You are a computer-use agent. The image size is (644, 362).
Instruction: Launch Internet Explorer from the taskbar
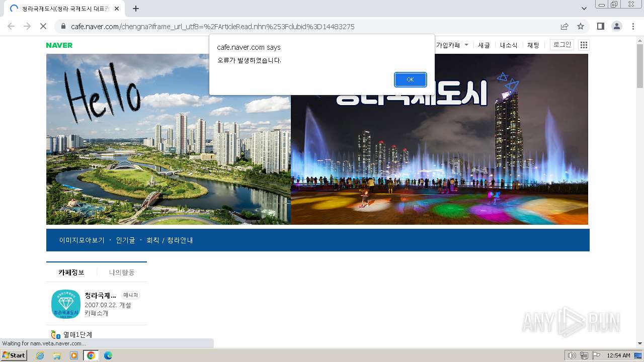point(40,355)
